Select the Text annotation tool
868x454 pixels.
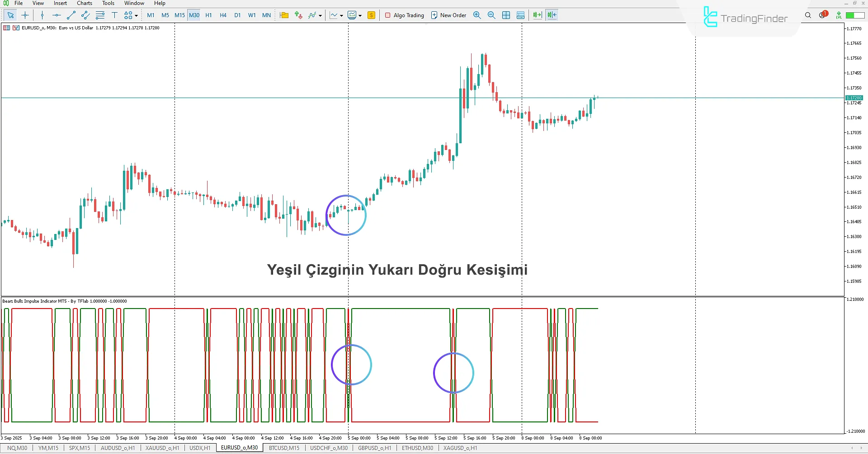click(115, 15)
